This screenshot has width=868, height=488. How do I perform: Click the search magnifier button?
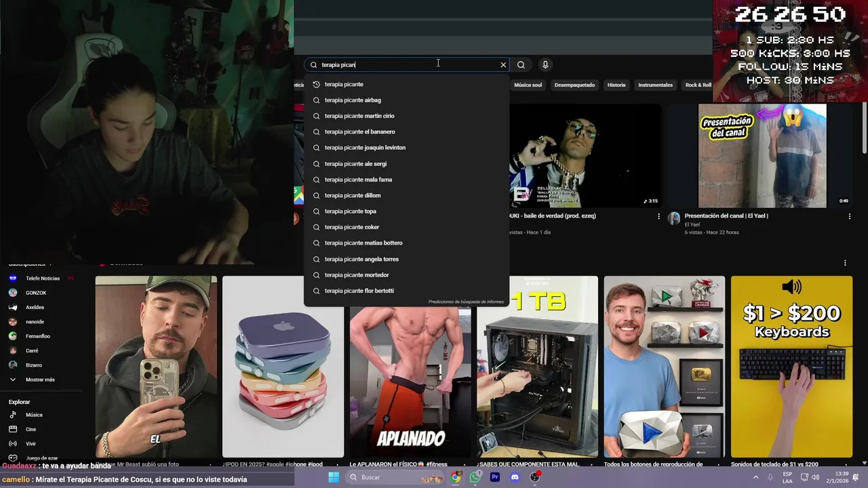(521, 65)
